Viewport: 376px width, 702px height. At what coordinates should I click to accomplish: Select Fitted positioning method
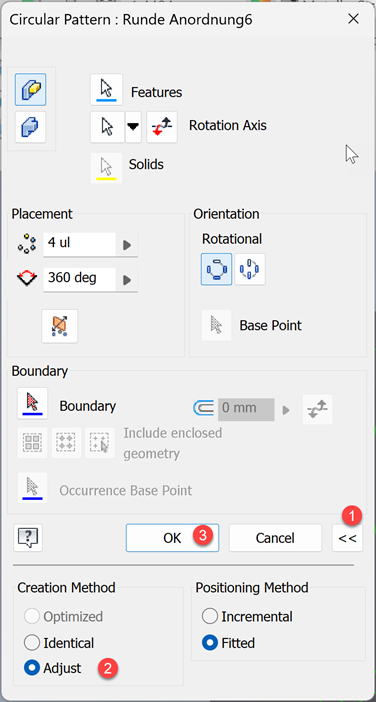click(x=228, y=643)
